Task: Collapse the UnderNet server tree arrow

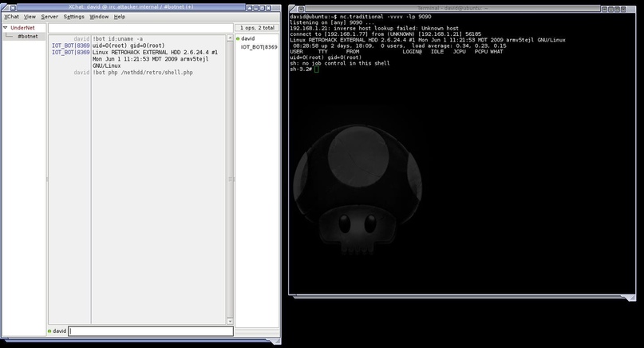Action: click(x=6, y=27)
